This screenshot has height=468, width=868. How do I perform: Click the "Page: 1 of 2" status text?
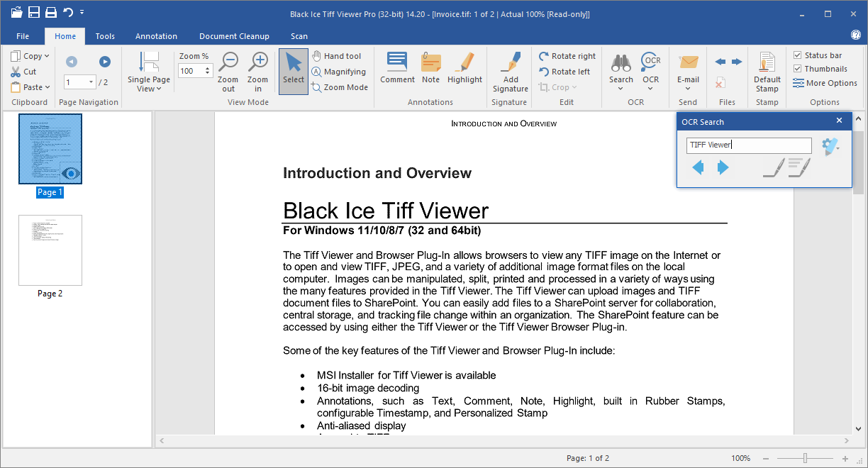pyautogui.click(x=588, y=458)
